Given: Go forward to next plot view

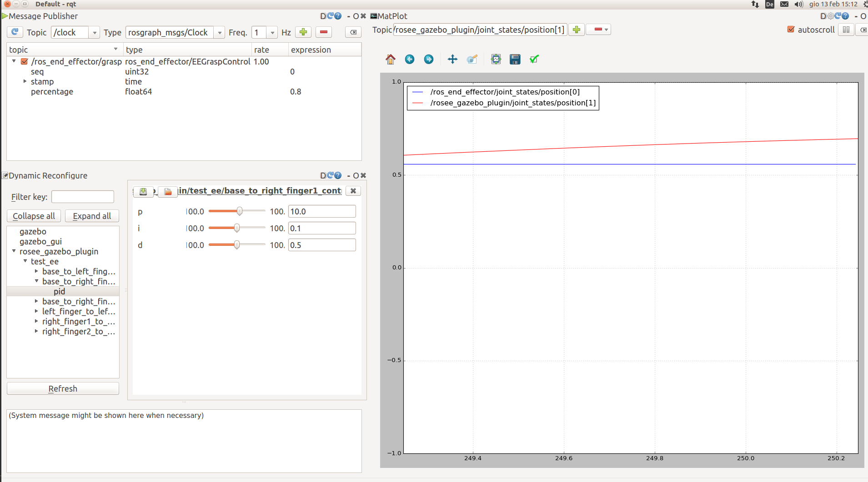Looking at the screenshot, I should pyautogui.click(x=428, y=59).
